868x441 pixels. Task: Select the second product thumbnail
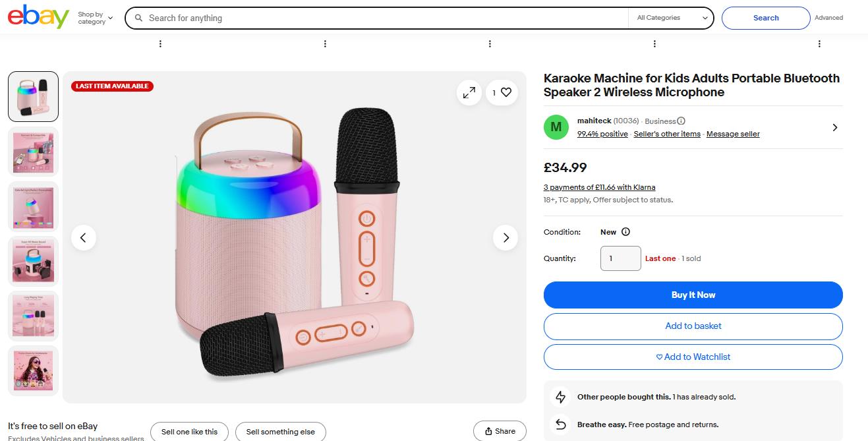click(33, 152)
